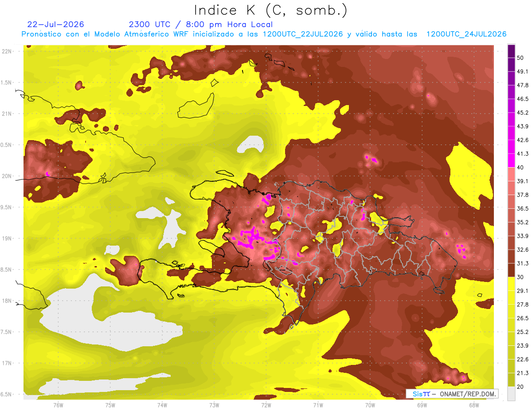The height and width of the screenshot is (411, 532).
Task: Click the "1200UTC_22JUL2026" initialization time
Action: (x=303, y=34)
